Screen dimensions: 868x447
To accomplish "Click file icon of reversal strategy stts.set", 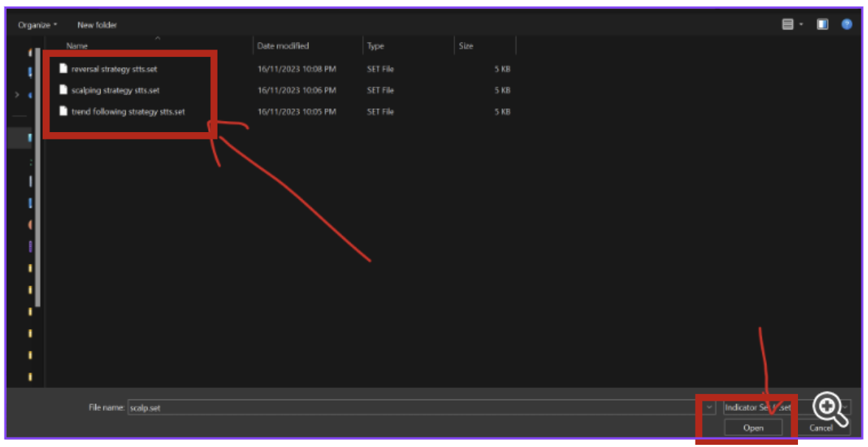I will coord(63,68).
